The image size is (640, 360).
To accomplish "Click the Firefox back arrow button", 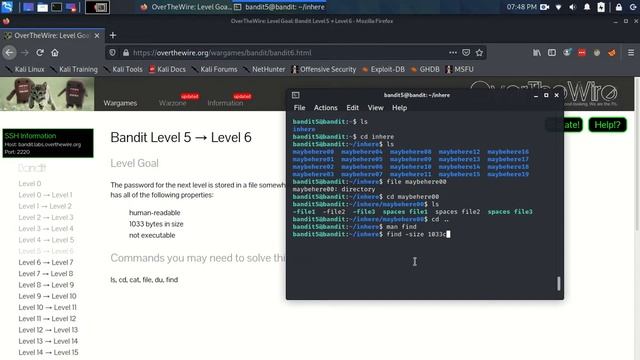I will pyautogui.click(x=9, y=53).
